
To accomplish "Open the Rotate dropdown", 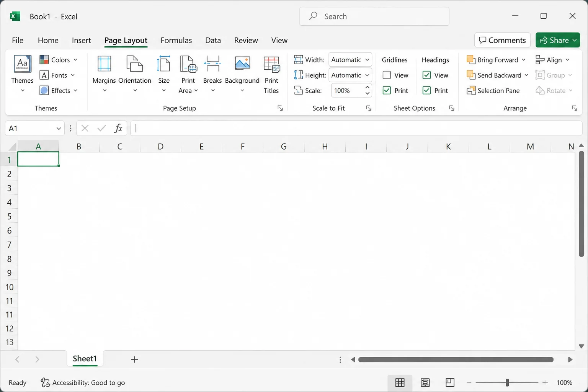I will point(554,90).
